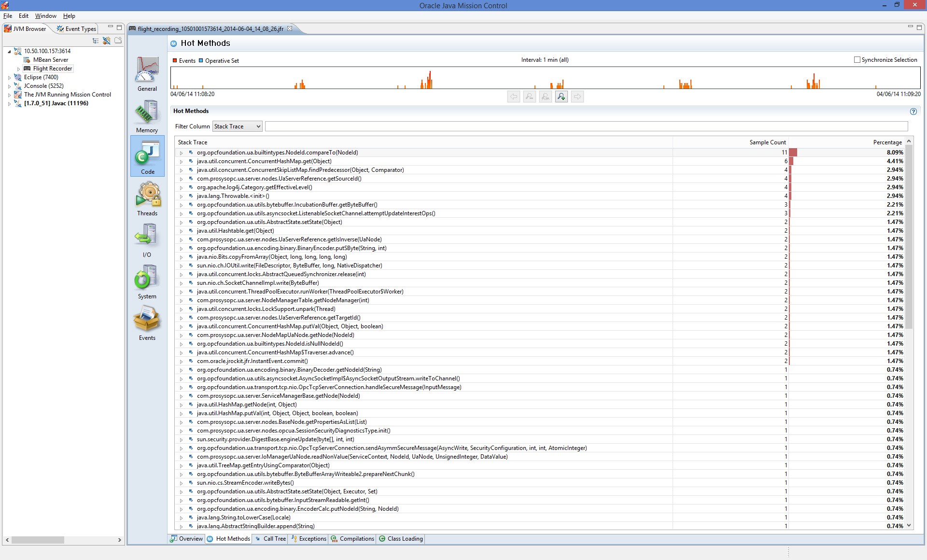Open the Window menu

click(x=45, y=16)
